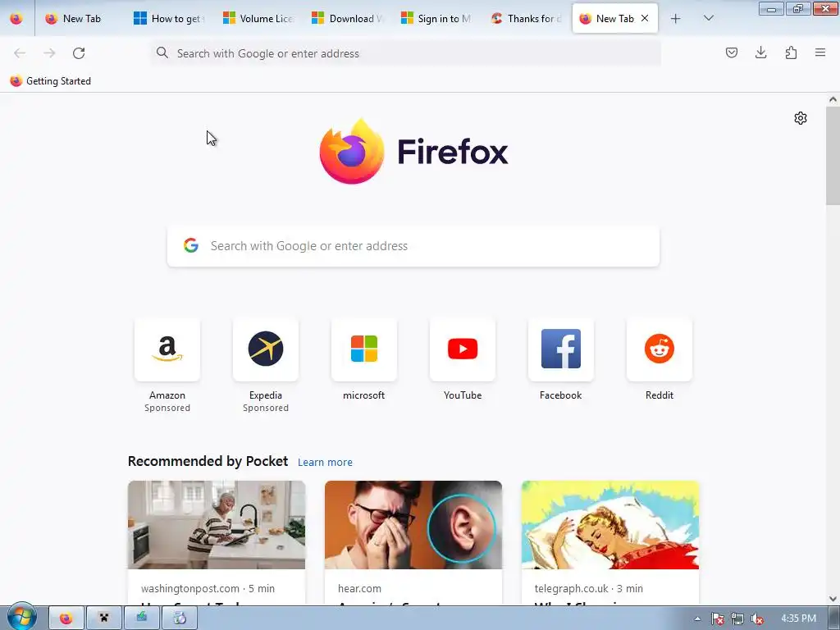Click the scrollbar down arrow
This screenshot has width=840, height=630.
point(833,598)
